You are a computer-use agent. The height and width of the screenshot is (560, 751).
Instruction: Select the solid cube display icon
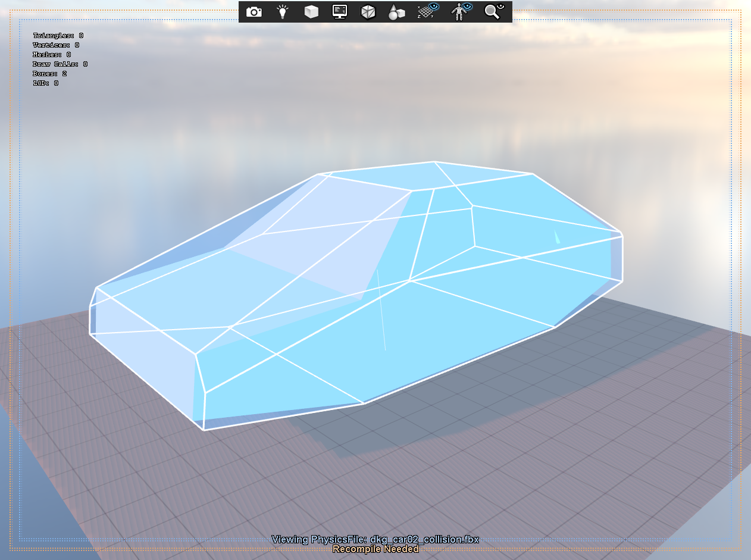[310, 11]
